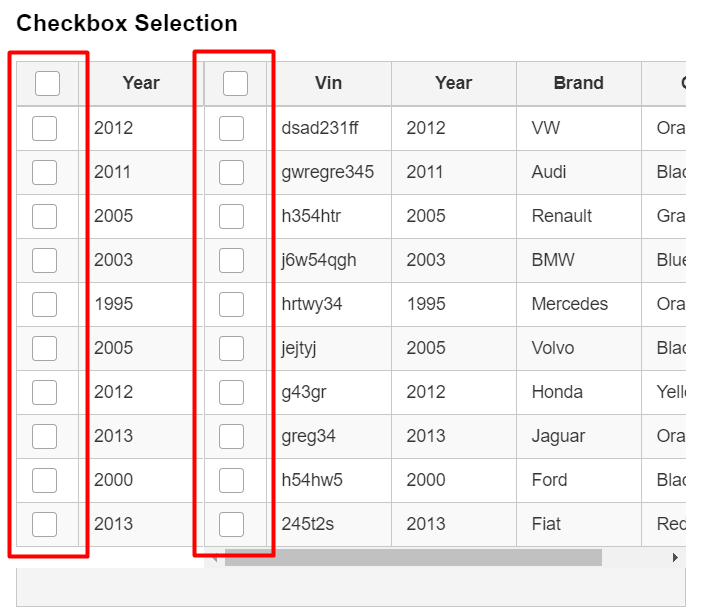This screenshot has height=612, width=714.
Task: Click the scroll right arrow on the horizontal scrollbar
Action: tap(675, 557)
